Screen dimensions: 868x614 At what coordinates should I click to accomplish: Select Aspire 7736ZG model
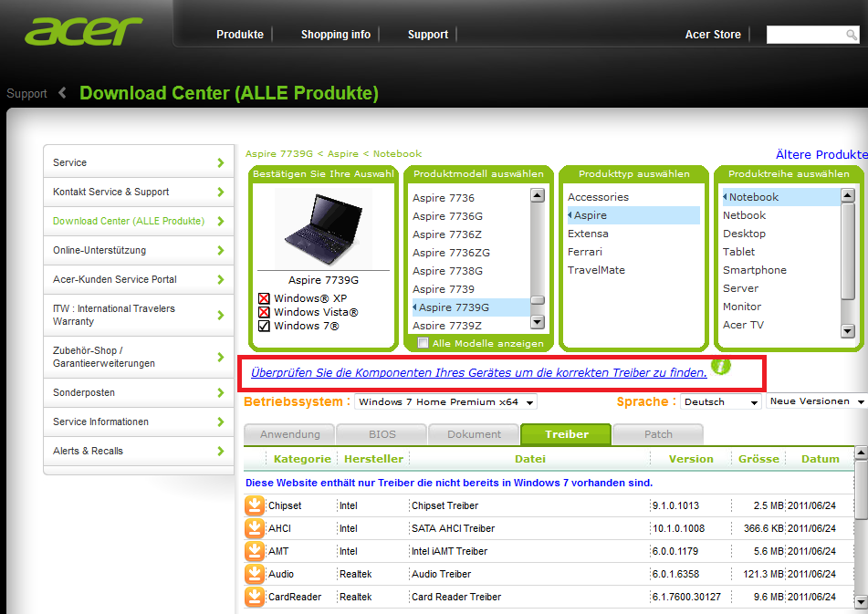[451, 253]
